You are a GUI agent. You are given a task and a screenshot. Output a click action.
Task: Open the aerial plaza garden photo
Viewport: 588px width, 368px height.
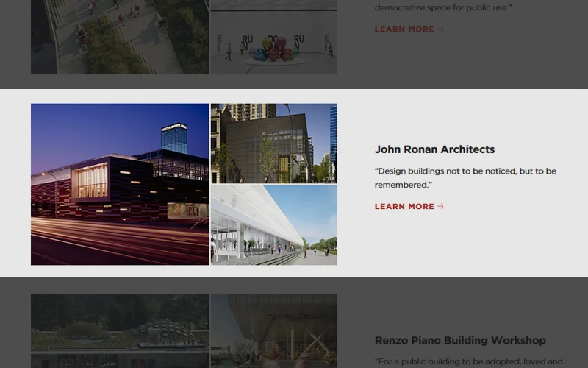pos(120,37)
